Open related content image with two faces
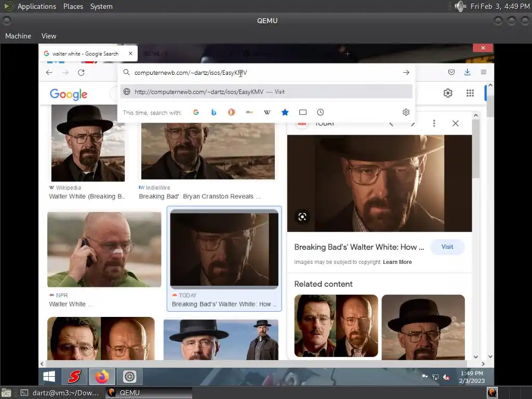The width and height of the screenshot is (532, 399). pyautogui.click(x=336, y=326)
